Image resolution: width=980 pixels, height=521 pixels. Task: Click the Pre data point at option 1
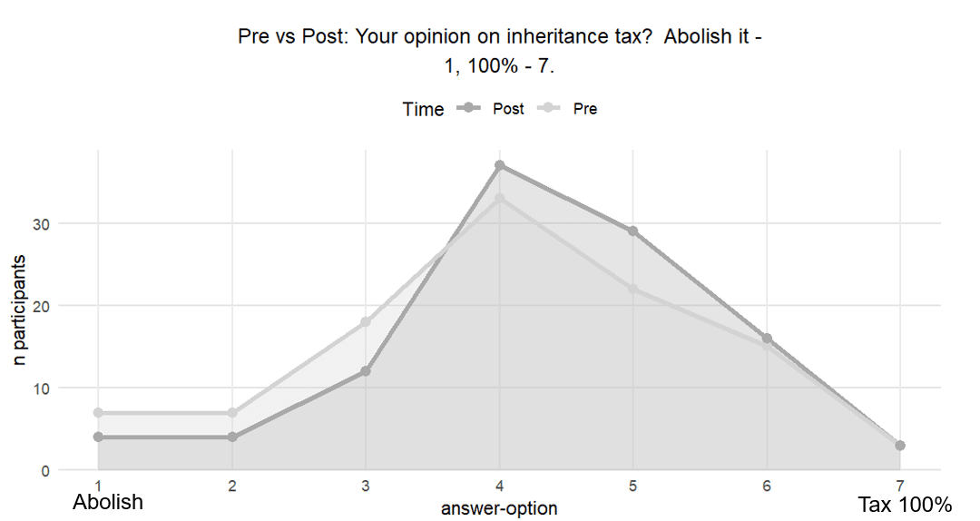pos(98,413)
